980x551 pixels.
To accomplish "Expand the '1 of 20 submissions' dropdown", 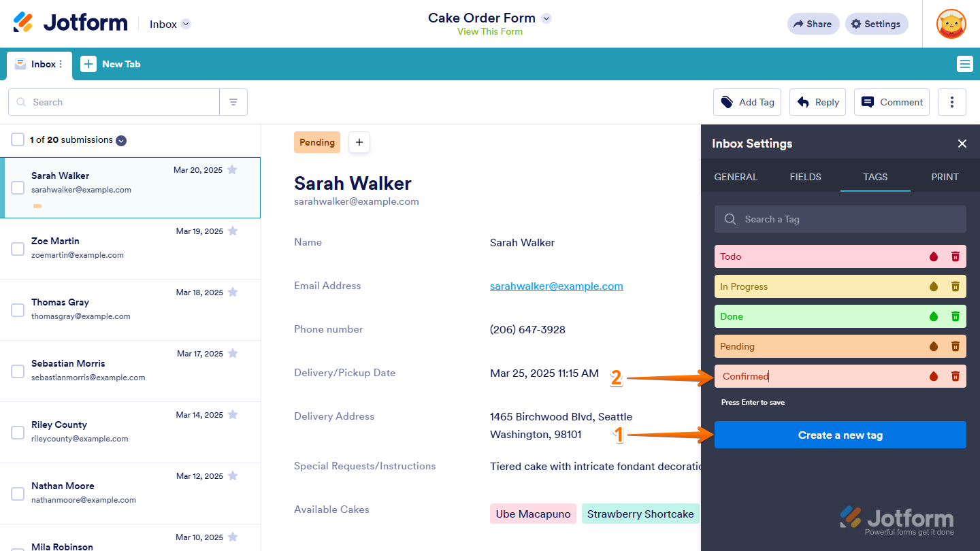I will (x=121, y=140).
